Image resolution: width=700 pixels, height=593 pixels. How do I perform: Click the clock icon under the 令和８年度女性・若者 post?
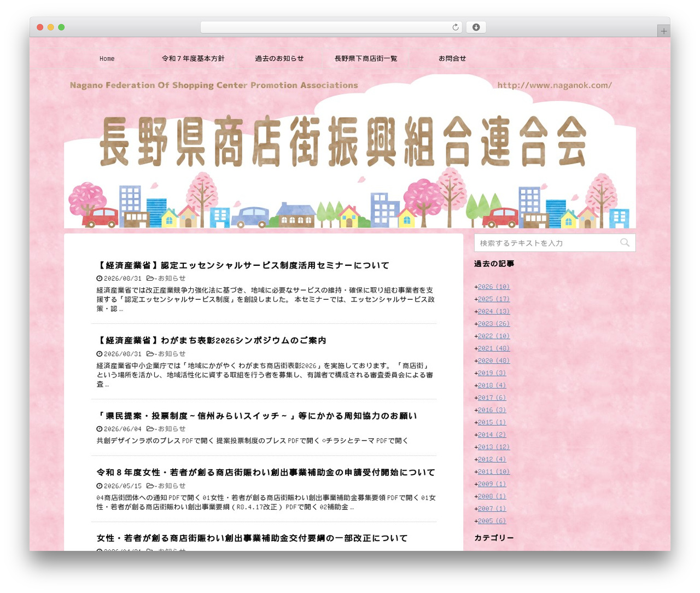coord(100,486)
